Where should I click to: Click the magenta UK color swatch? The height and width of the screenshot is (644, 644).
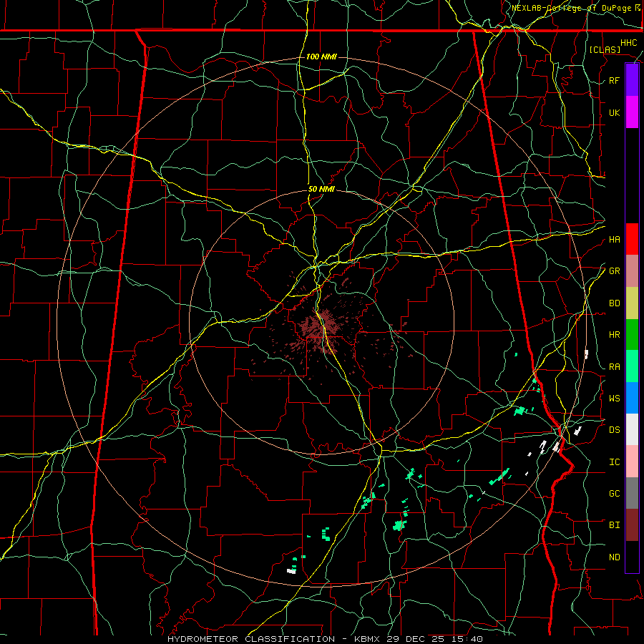pos(632,112)
